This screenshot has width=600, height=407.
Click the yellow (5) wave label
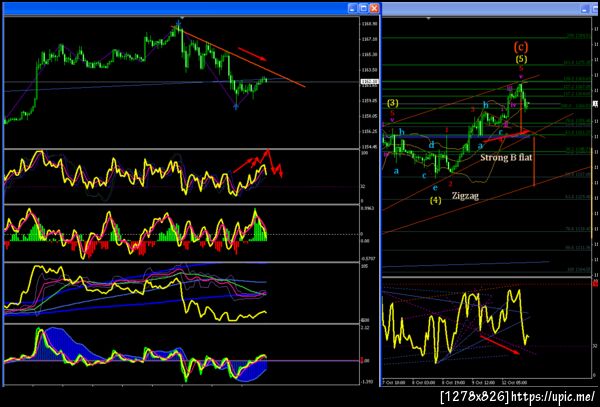pyautogui.click(x=521, y=59)
